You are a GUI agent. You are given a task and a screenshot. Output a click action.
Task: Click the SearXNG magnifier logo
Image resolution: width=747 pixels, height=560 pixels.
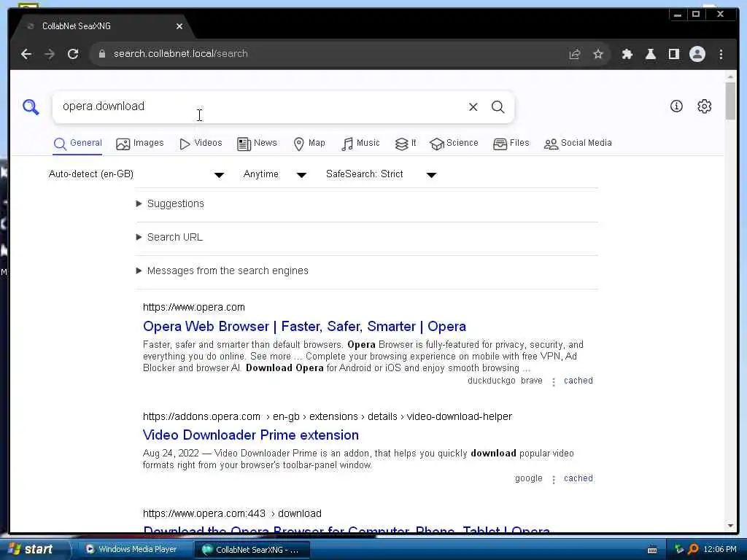coord(31,106)
